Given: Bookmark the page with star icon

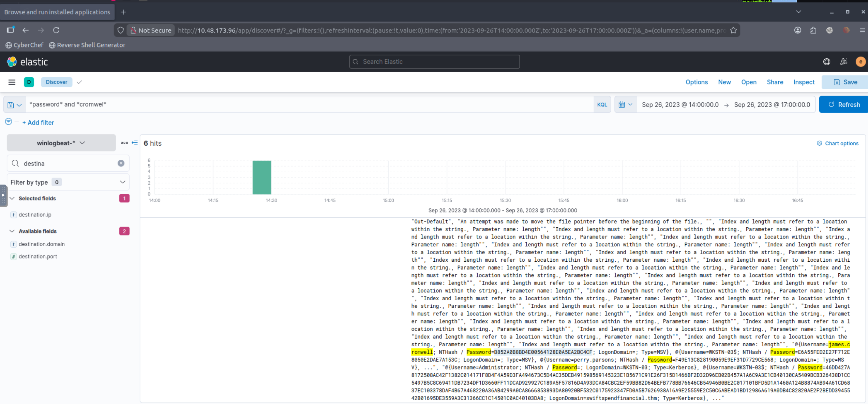Looking at the screenshot, I should [733, 30].
